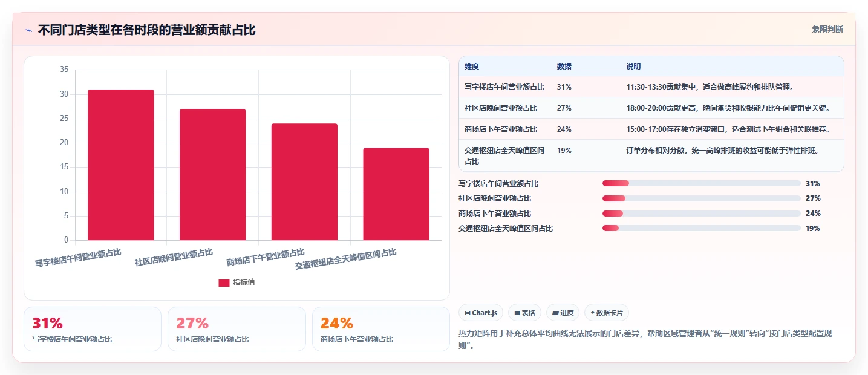Image resolution: width=868 pixels, height=375 pixels.
Task: Select the 进度 tag chip
Action: (x=563, y=313)
